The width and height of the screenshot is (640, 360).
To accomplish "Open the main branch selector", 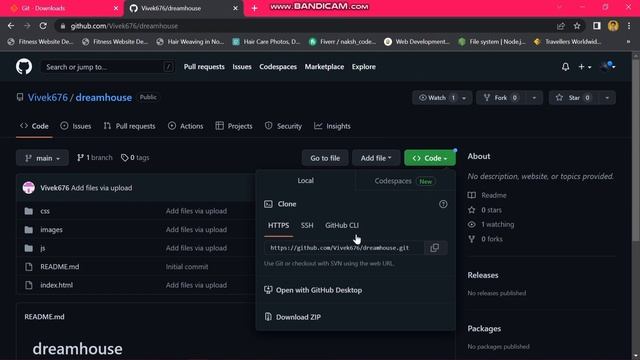I will (42, 158).
